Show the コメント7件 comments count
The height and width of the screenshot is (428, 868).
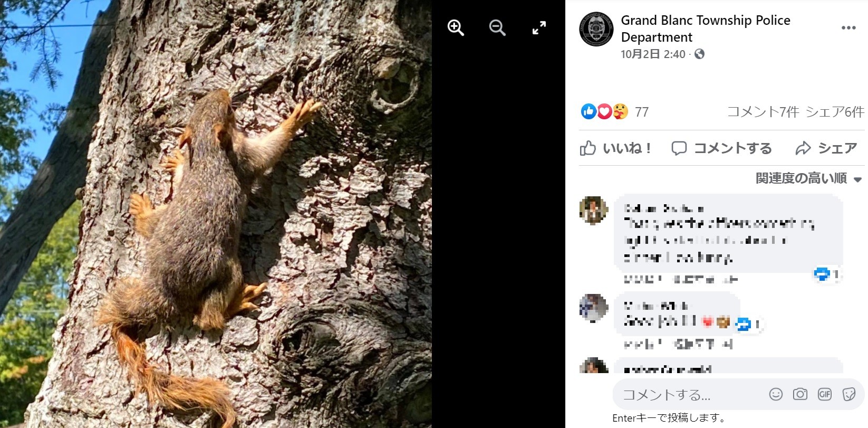(x=763, y=111)
